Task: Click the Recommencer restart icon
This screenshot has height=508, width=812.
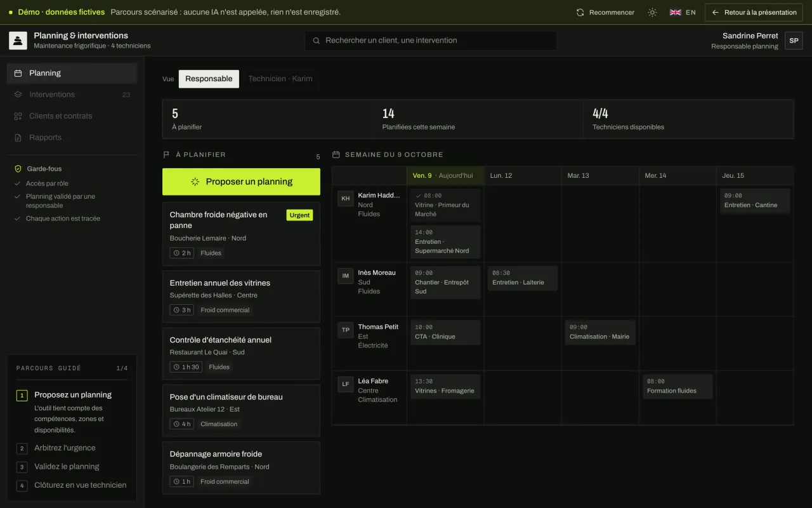Action: pos(580,12)
